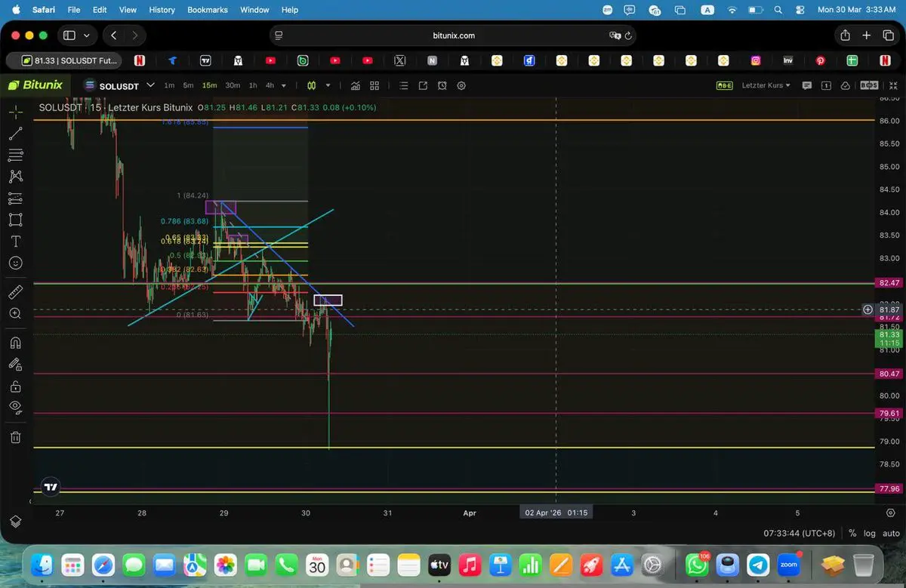Open the Bookmarks menu
Viewport: 906px width, 588px height.
coord(208,10)
